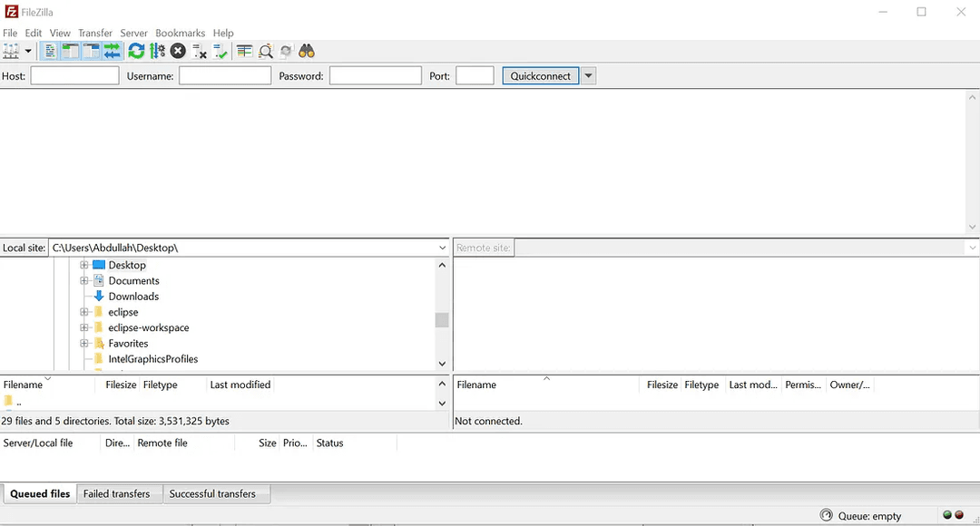Open the View menu

[60, 33]
